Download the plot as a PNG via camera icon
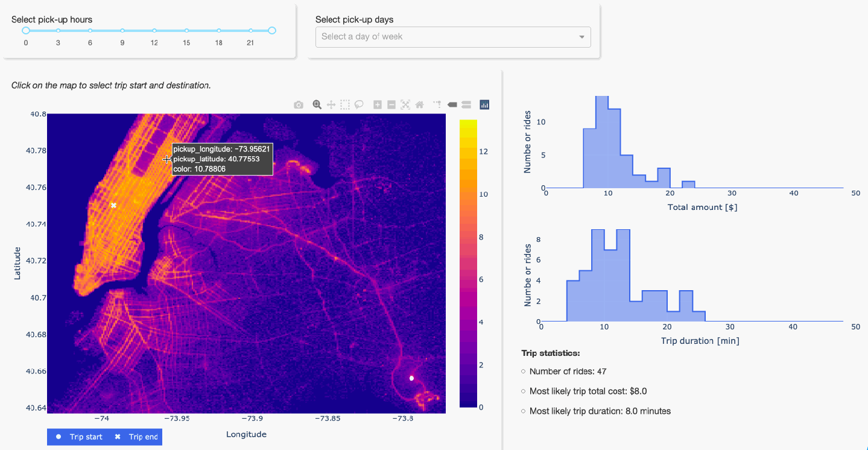Screen dimensions: 868x450 [x=299, y=105]
